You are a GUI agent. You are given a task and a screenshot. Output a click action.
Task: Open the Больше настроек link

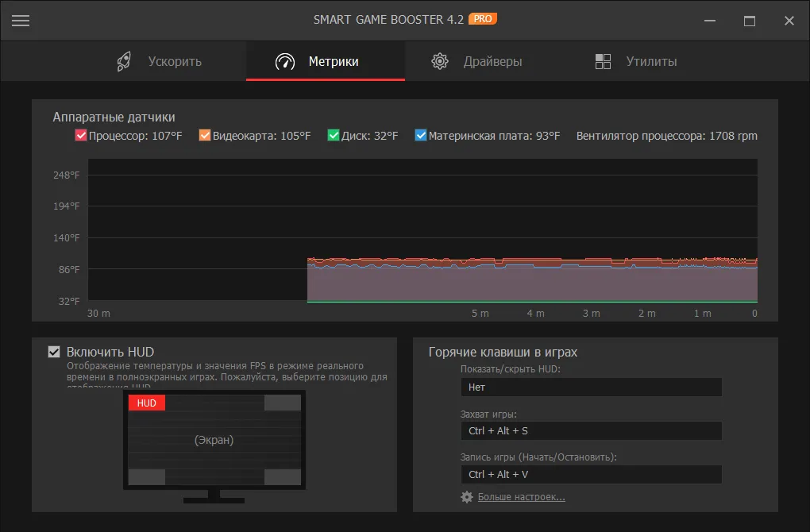[x=521, y=497]
